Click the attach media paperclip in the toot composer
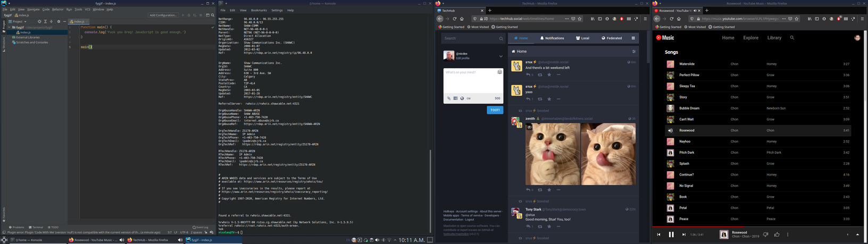This screenshot has height=244, width=868. coord(448,98)
